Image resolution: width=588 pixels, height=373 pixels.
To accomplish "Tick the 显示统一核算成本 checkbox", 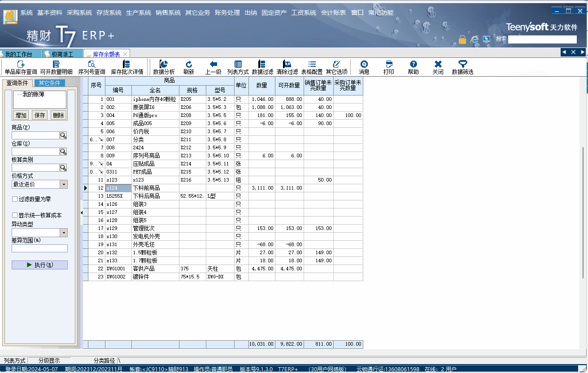I will 15,215.
